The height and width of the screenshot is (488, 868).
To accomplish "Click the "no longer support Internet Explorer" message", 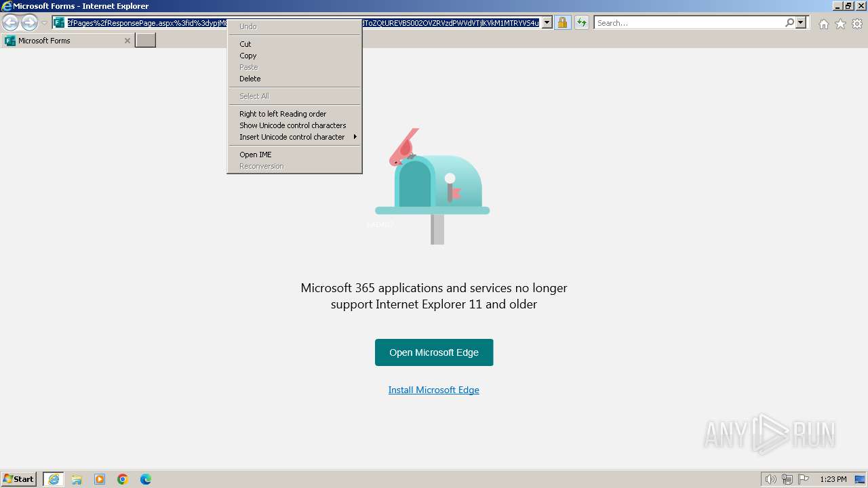I will point(434,296).
